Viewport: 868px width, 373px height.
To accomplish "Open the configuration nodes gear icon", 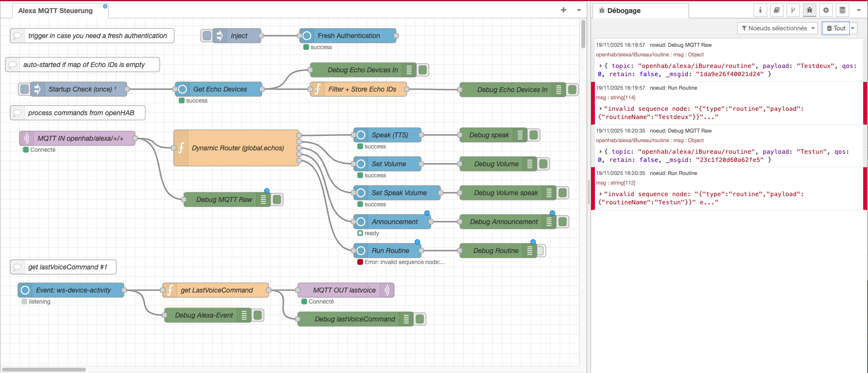I will [x=826, y=10].
